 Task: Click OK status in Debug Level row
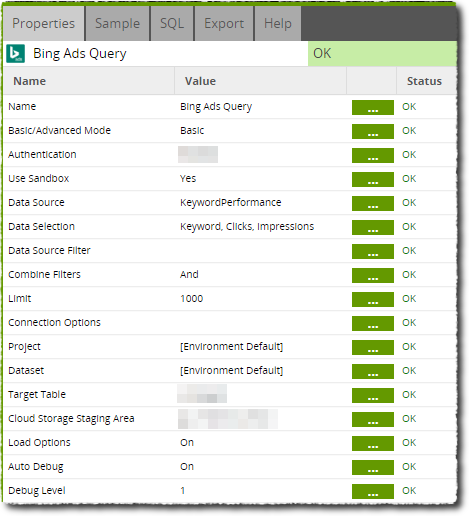point(409,490)
